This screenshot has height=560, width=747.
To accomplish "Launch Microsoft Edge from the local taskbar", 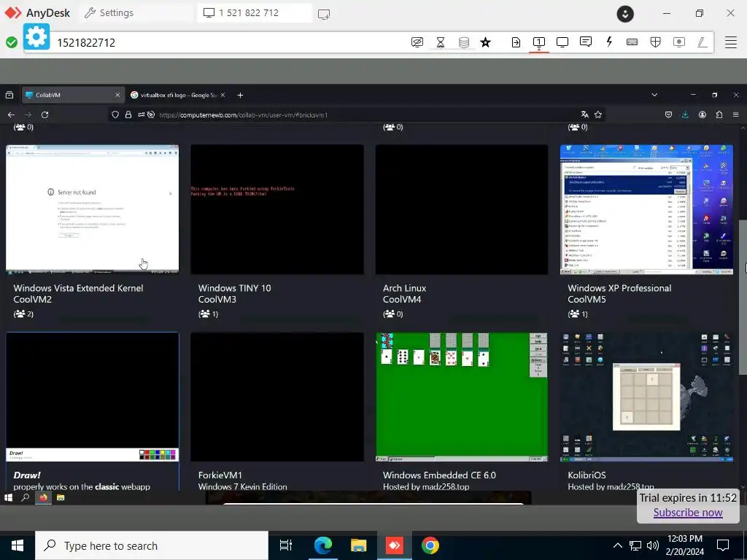I will pos(322,545).
